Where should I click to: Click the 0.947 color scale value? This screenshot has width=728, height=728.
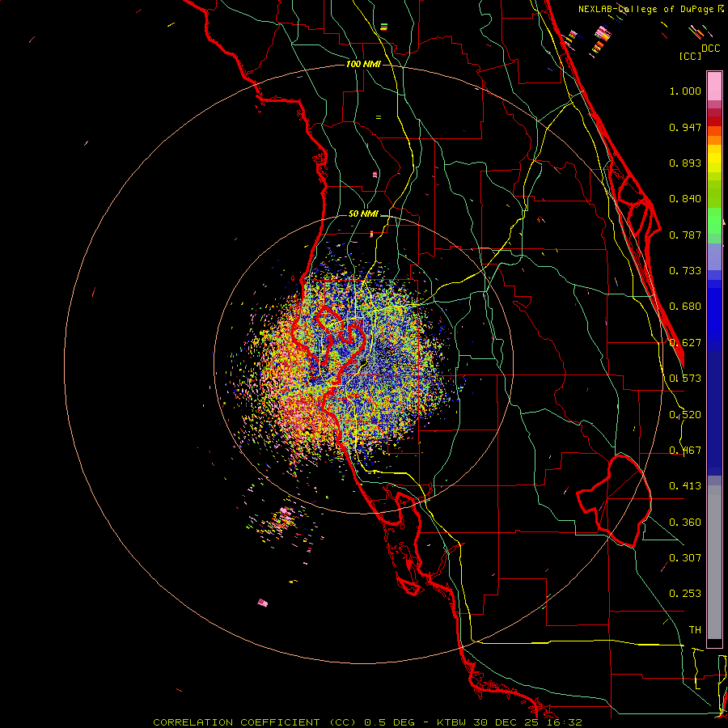point(685,127)
